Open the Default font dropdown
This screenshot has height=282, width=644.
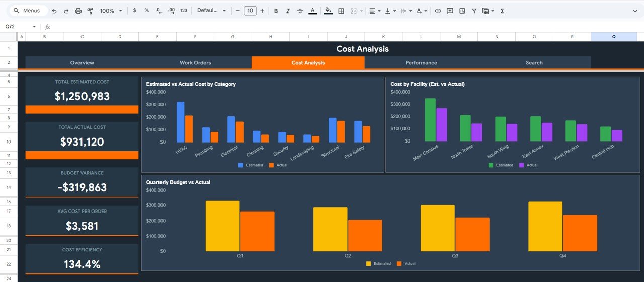[211, 11]
